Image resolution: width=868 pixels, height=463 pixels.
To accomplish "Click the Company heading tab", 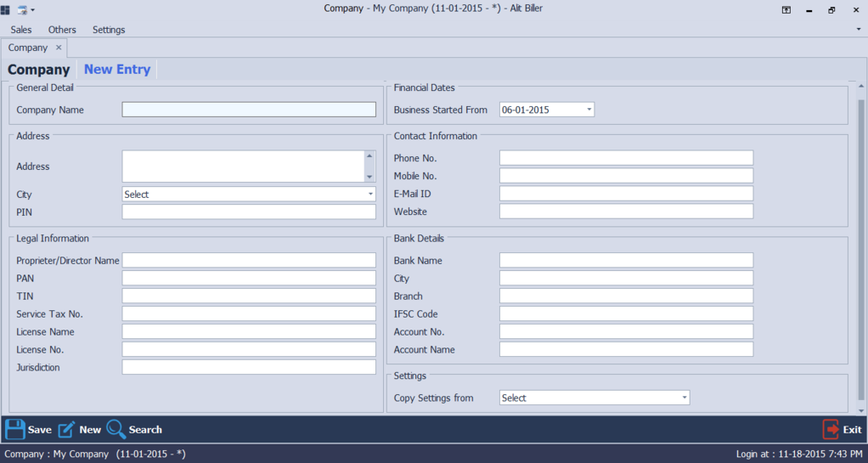I will (x=39, y=69).
